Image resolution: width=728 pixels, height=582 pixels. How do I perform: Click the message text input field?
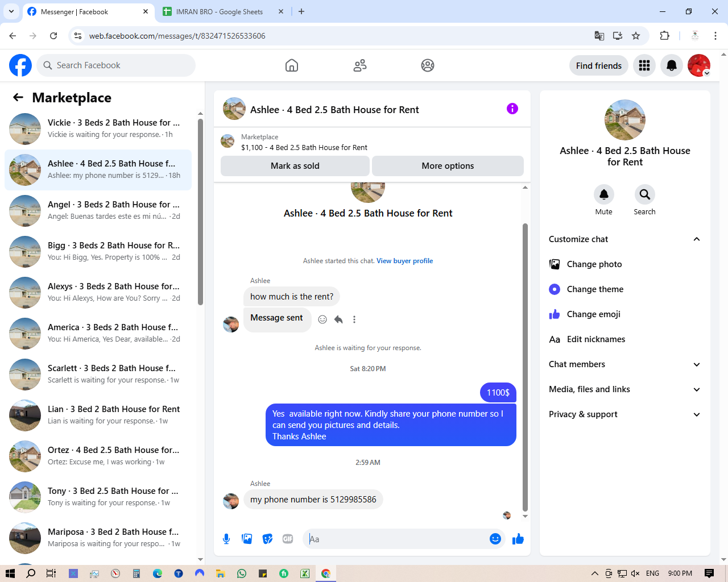click(x=398, y=539)
